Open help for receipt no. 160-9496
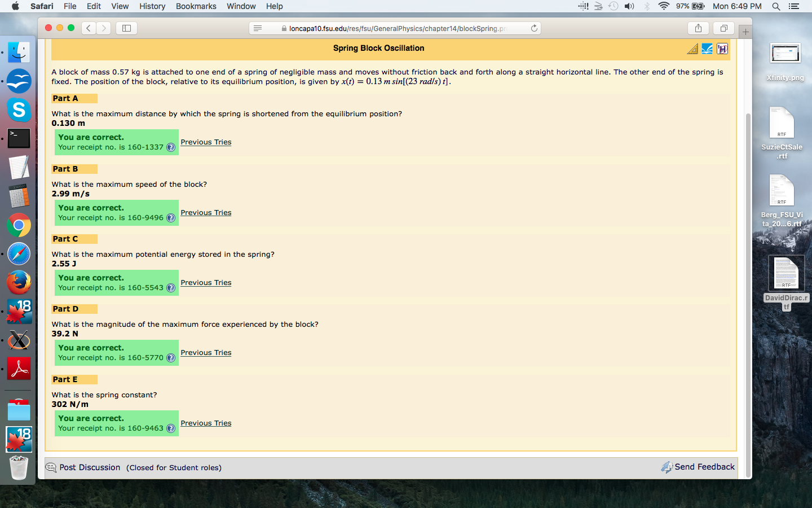This screenshot has width=812, height=508. pyautogui.click(x=171, y=218)
